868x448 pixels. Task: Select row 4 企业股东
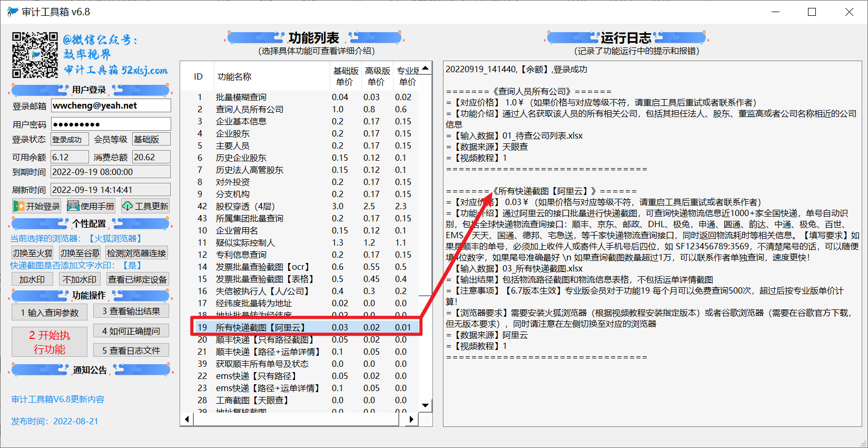pos(300,133)
